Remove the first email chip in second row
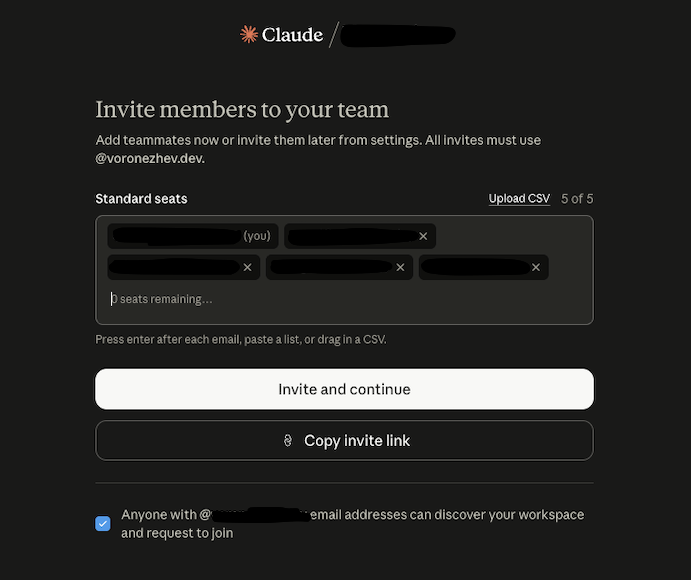 248,267
